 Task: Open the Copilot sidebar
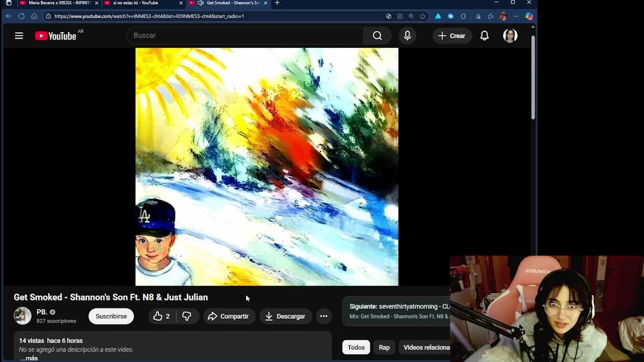click(529, 16)
